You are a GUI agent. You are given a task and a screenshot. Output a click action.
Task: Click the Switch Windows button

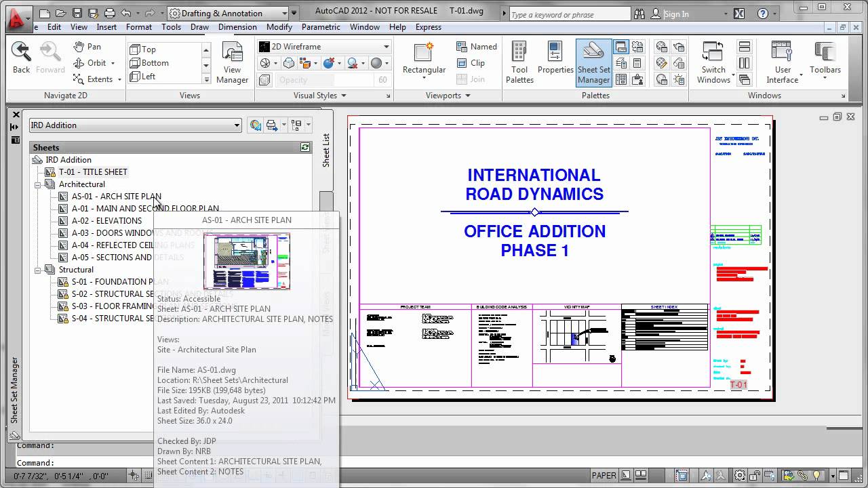[x=713, y=62]
